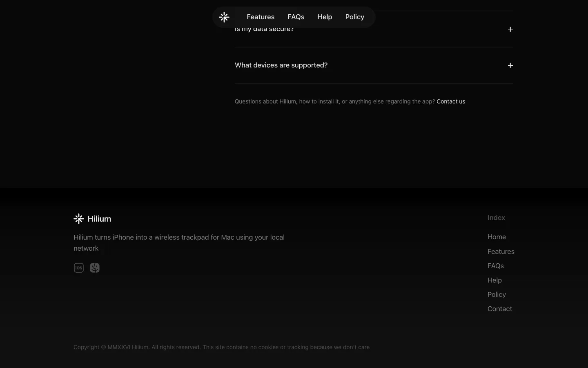Click the Hilium logo icon in footer
Image resolution: width=588 pixels, height=368 pixels.
79,219
